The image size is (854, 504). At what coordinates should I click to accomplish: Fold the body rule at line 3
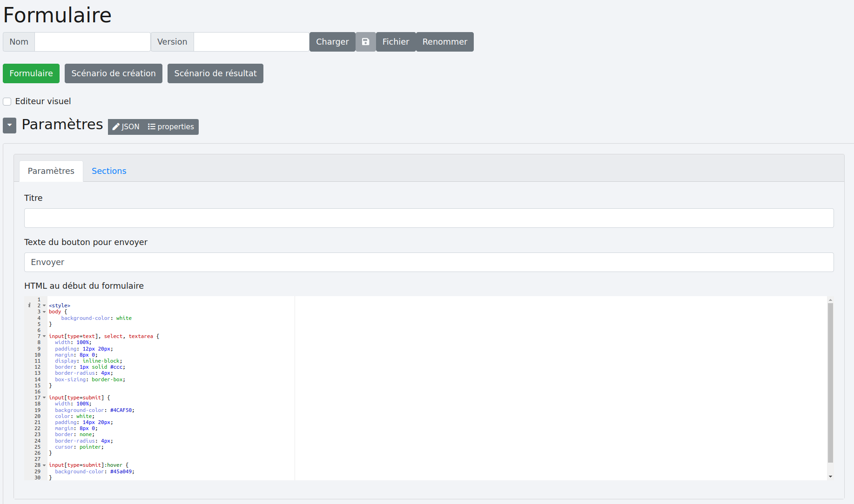44,312
